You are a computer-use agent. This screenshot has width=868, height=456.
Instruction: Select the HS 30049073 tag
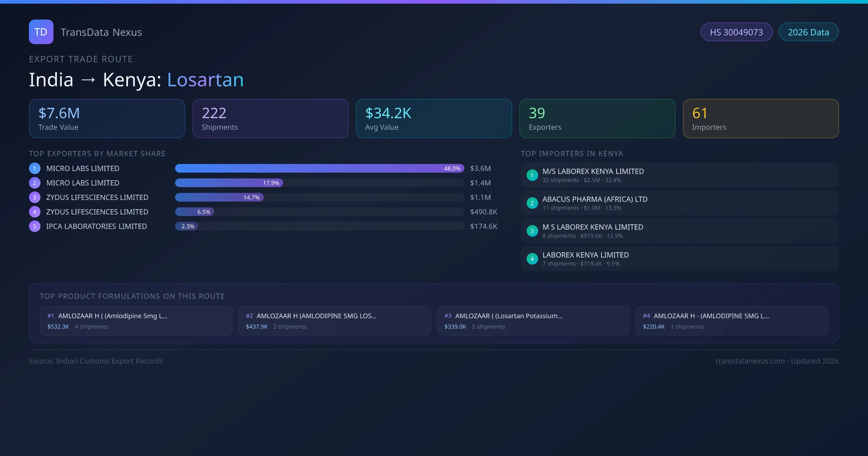click(736, 32)
